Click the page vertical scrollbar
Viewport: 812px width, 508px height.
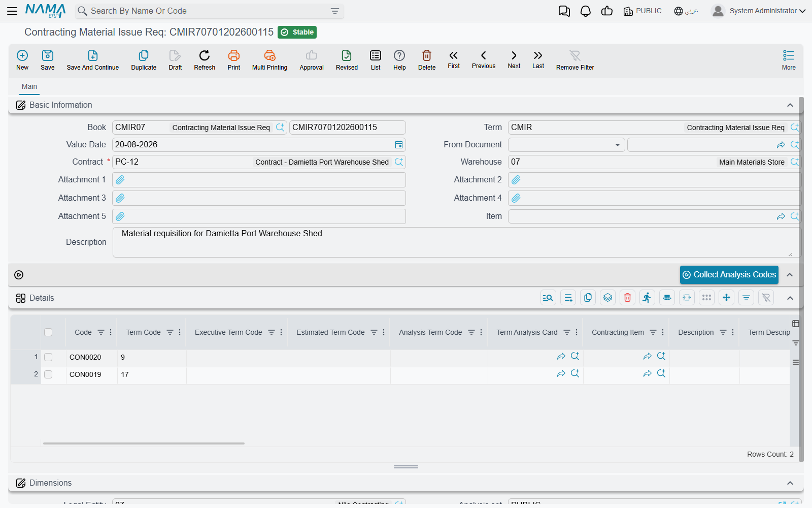point(801,279)
